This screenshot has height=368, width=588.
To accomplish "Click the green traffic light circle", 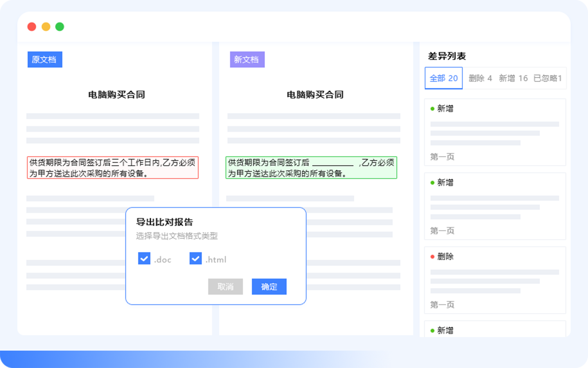I will point(60,27).
